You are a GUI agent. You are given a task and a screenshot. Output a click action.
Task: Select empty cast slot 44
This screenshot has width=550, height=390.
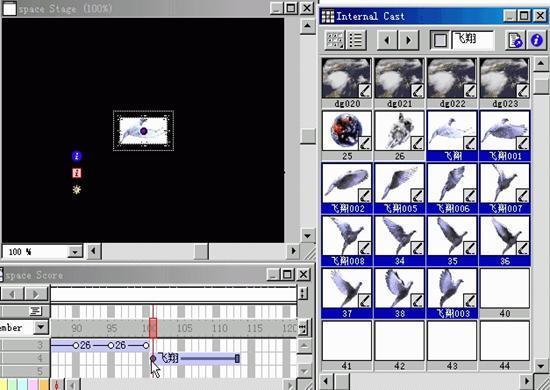point(505,346)
